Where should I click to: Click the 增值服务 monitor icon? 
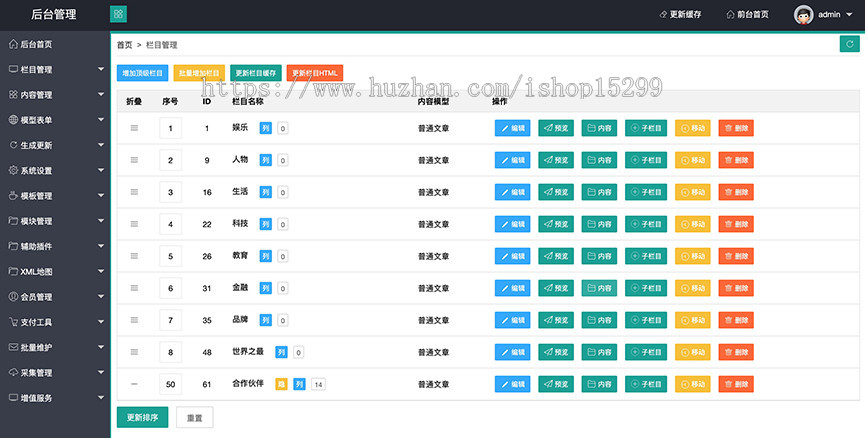(x=13, y=397)
